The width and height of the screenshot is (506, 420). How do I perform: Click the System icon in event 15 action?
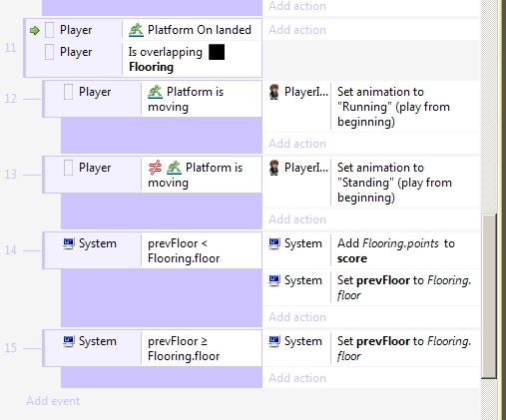click(x=274, y=341)
